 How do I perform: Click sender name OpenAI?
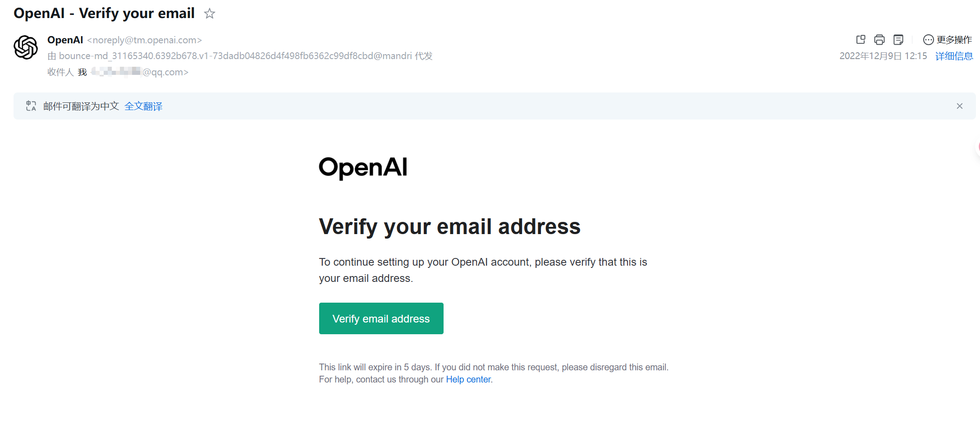coord(65,40)
